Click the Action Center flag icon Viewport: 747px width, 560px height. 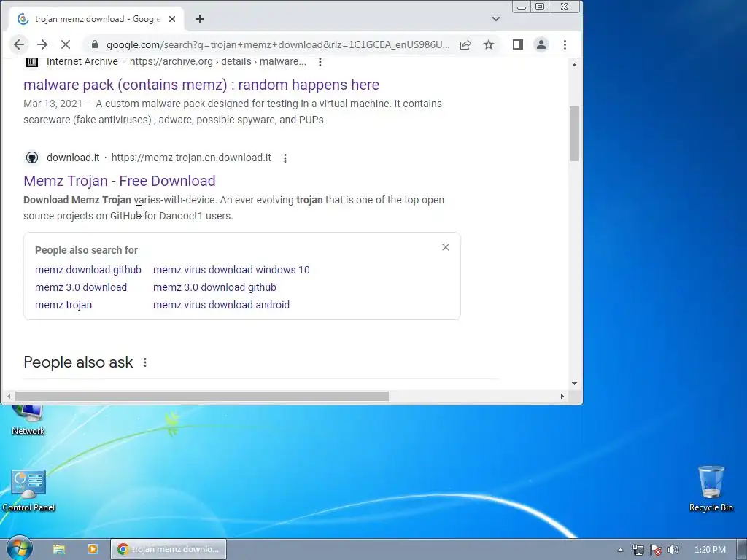656,550
